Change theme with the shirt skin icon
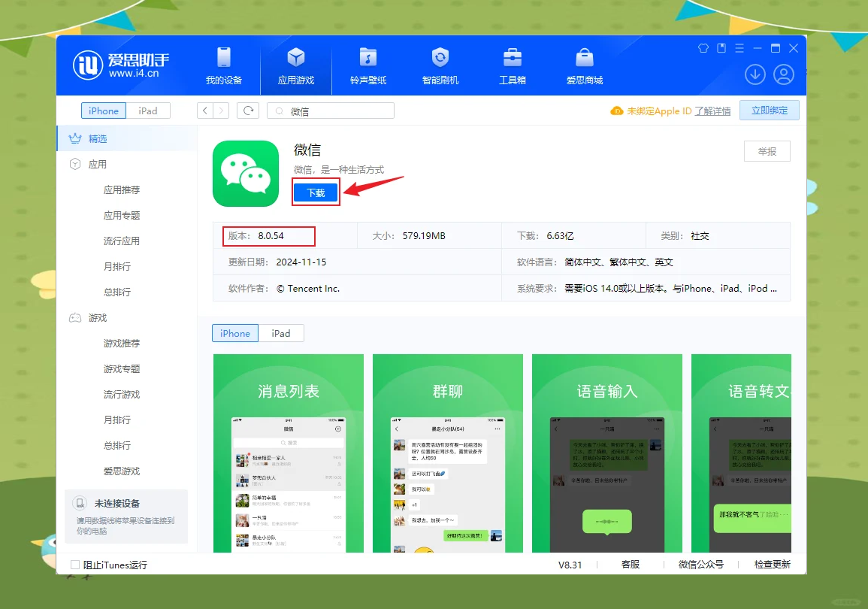 tap(703, 47)
